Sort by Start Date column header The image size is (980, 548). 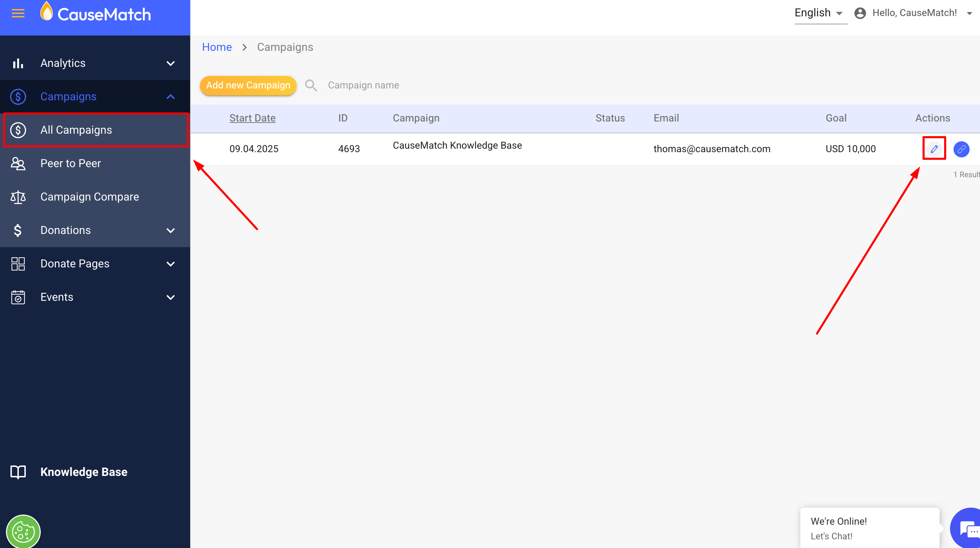click(x=252, y=118)
